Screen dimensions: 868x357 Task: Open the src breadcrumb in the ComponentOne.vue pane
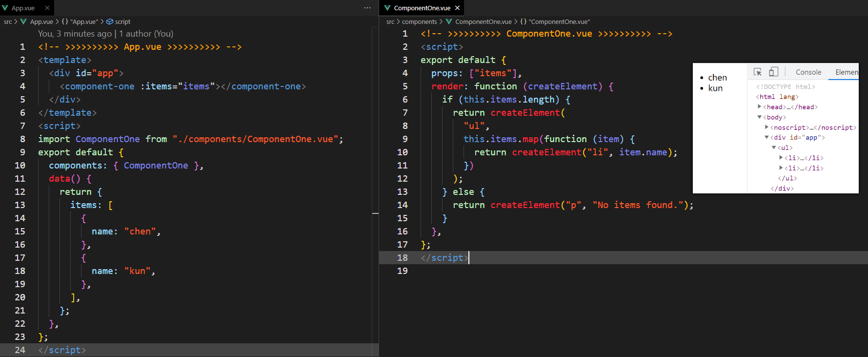point(390,21)
